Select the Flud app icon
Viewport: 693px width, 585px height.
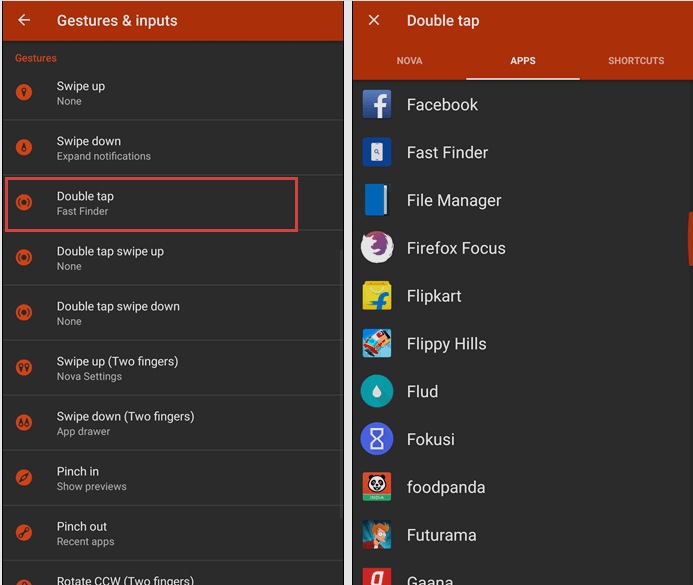[x=377, y=391]
